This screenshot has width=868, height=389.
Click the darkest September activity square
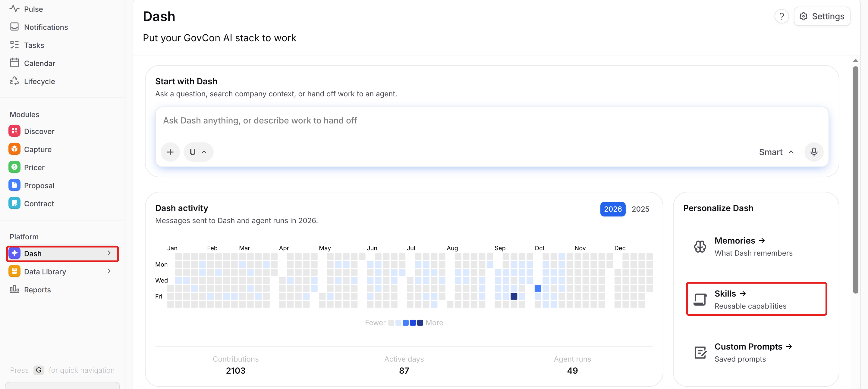[514, 297]
